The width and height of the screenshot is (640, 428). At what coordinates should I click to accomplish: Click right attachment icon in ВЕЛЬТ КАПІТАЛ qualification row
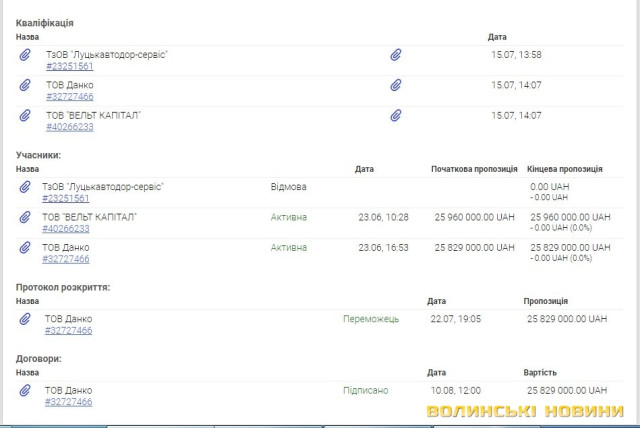[396, 116]
